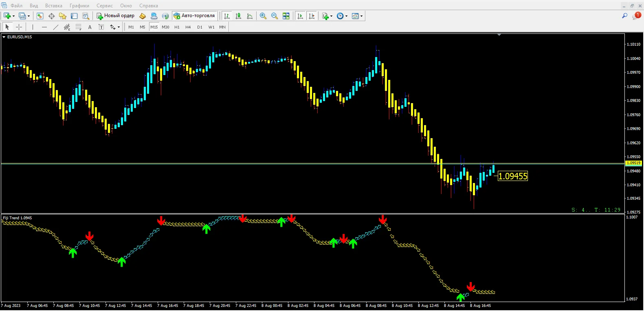
Task: Switch to candlestick chart type
Action: (x=238, y=16)
